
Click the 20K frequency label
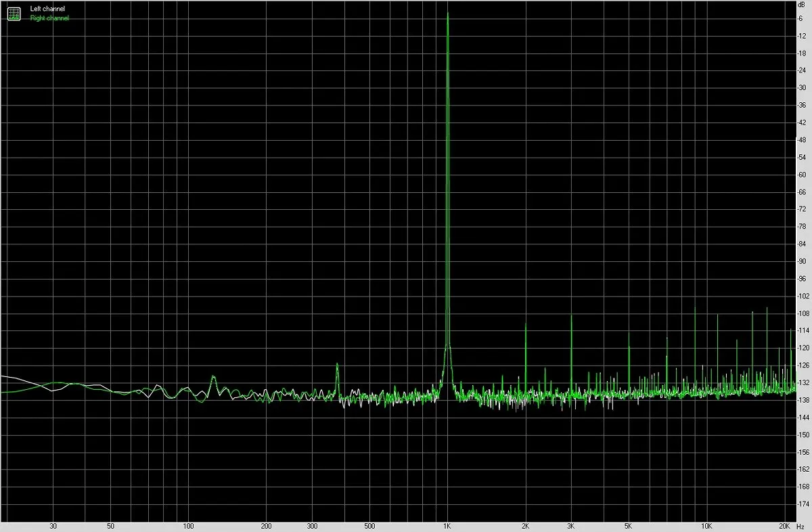pyautogui.click(x=785, y=526)
